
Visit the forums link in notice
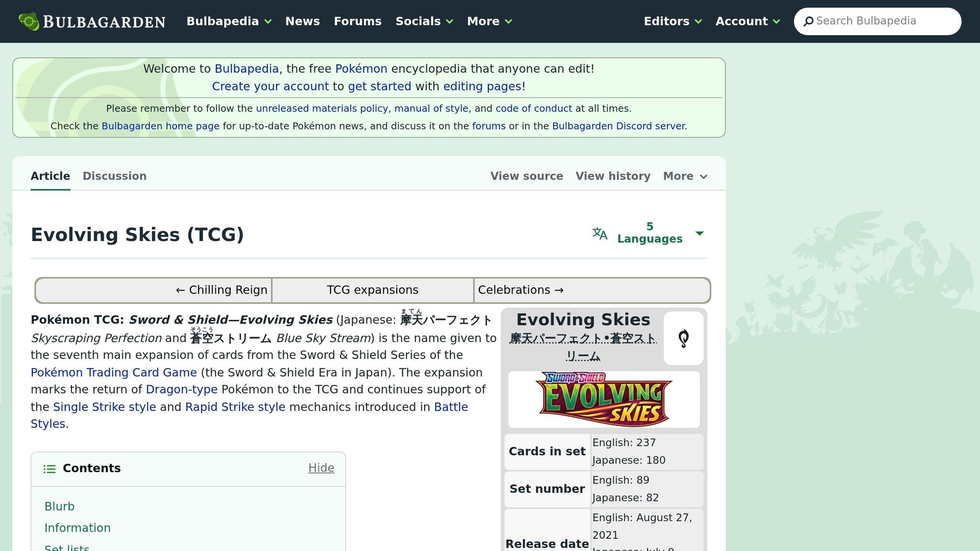pyautogui.click(x=489, y=126)
